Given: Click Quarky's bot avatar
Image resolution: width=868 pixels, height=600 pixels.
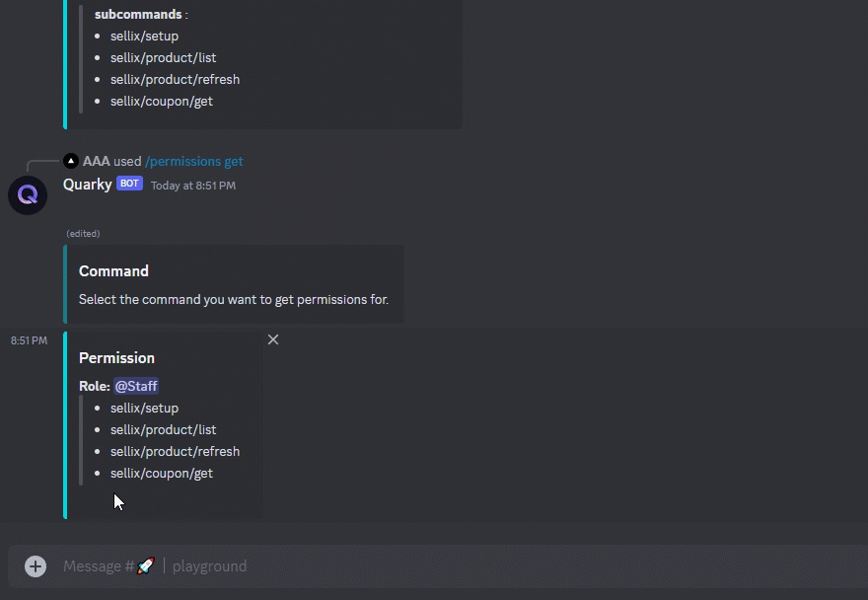Looking at the screenshot, I should pyautogui.click(x=28, y=195).
